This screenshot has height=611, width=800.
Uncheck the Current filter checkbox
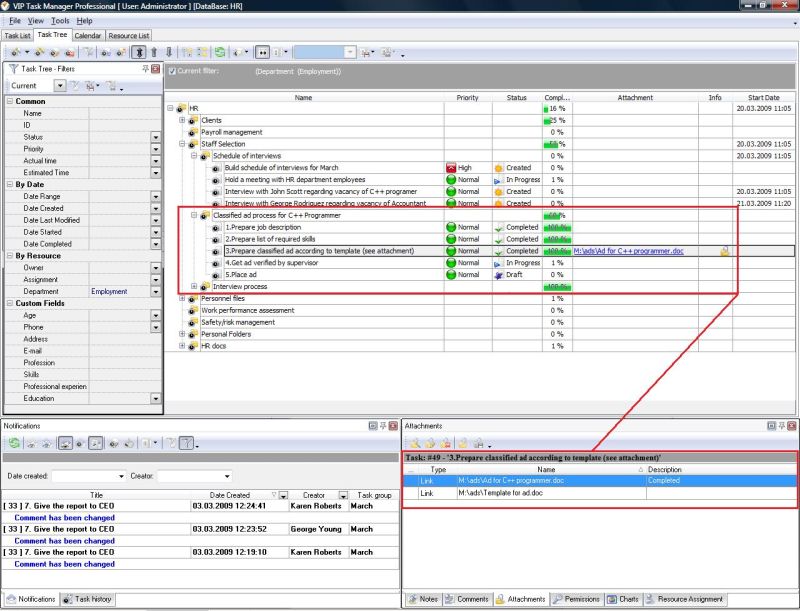(172, 71)
